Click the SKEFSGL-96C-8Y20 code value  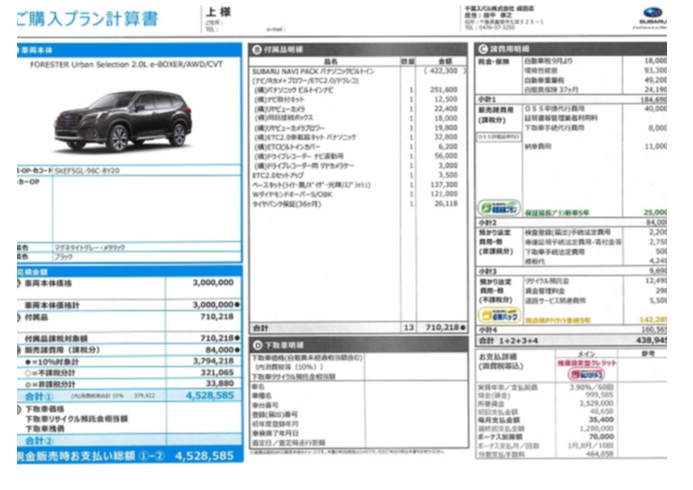87,171
